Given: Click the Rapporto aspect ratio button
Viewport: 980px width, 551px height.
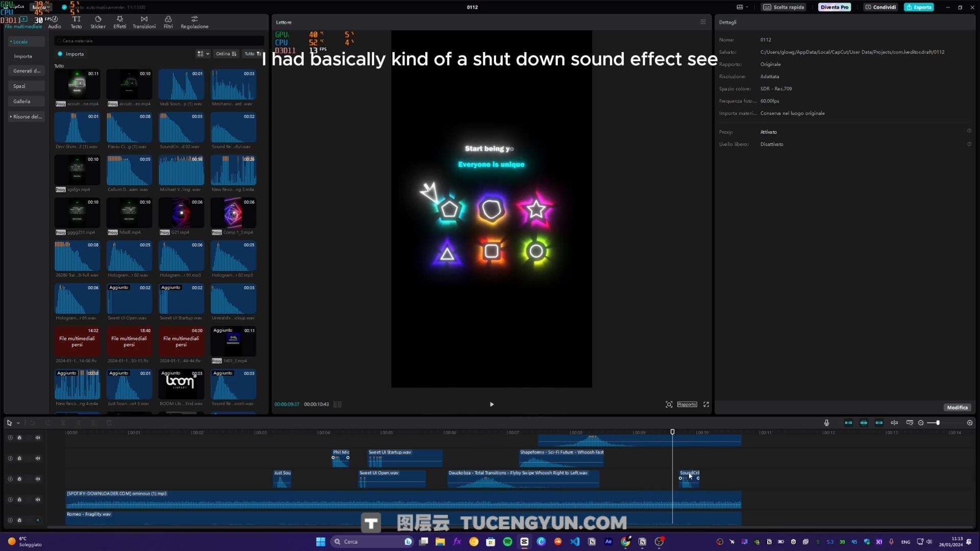Looking at the screenshot, I should tap(687, 404).
